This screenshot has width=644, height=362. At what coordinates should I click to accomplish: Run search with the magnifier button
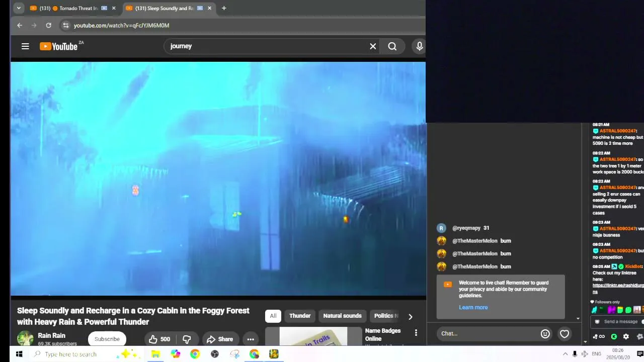[392, 46]
